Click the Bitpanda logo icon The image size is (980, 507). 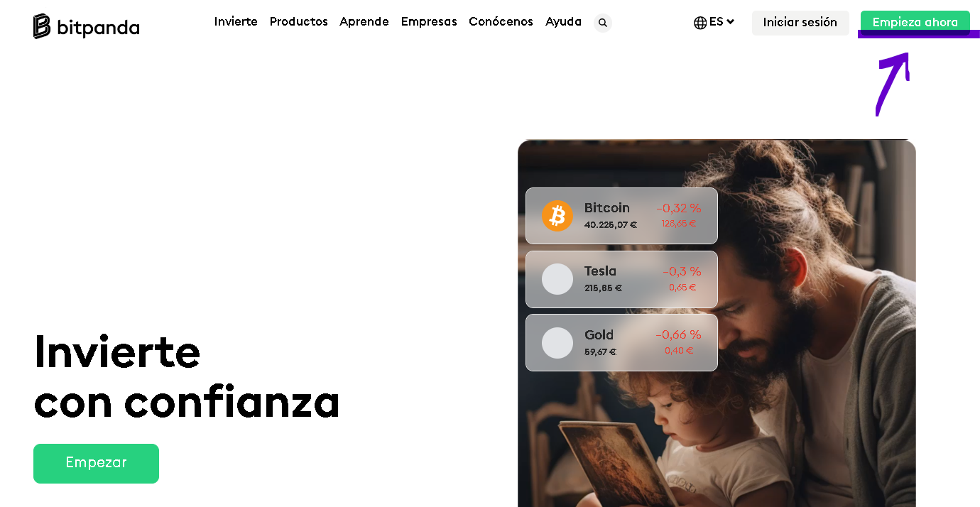pos(42,26)
